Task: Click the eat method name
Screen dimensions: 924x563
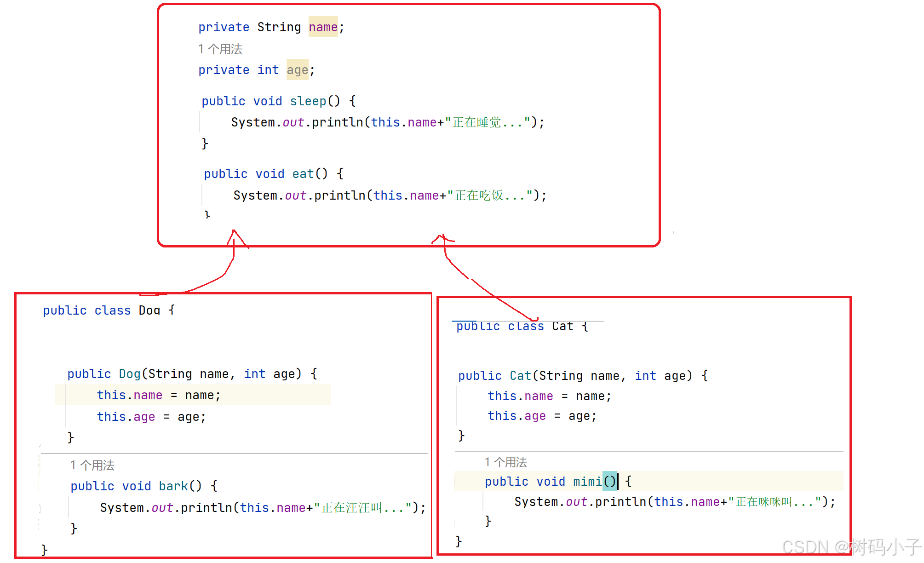Action: point(303,174)
